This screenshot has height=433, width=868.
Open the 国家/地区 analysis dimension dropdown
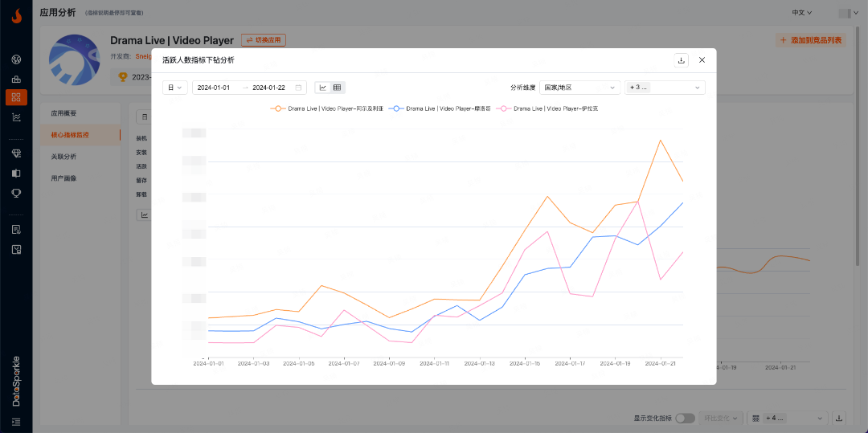coord(579,88)
